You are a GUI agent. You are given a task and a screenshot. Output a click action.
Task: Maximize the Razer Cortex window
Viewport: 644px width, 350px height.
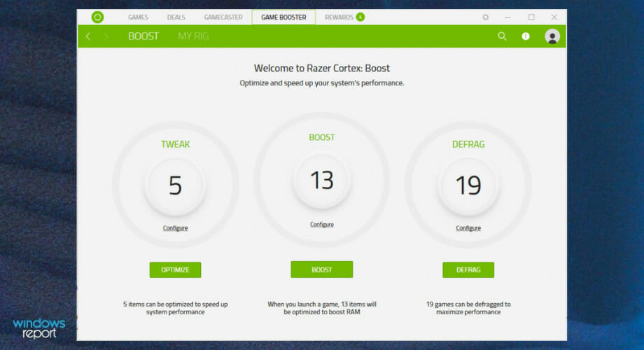(x=531, y=17)
